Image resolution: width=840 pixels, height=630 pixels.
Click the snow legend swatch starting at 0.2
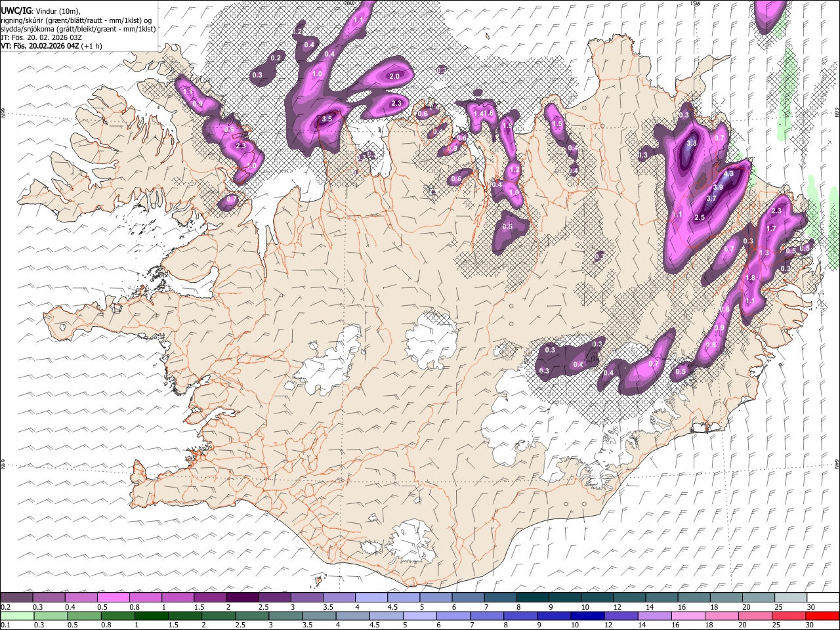coord(16,598)
